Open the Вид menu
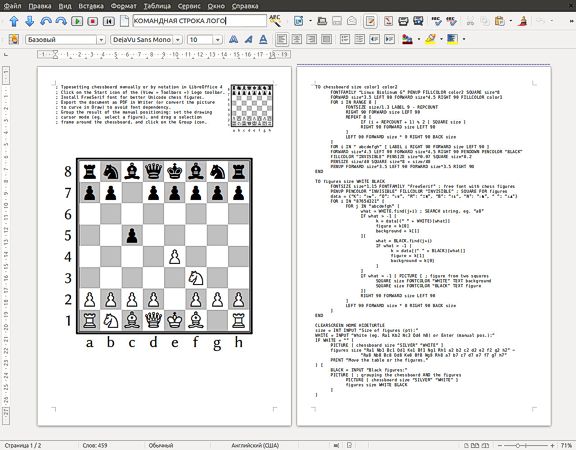The height and width of the screenshot is (450, 576). pyautogui.click(x=65, y=6)
